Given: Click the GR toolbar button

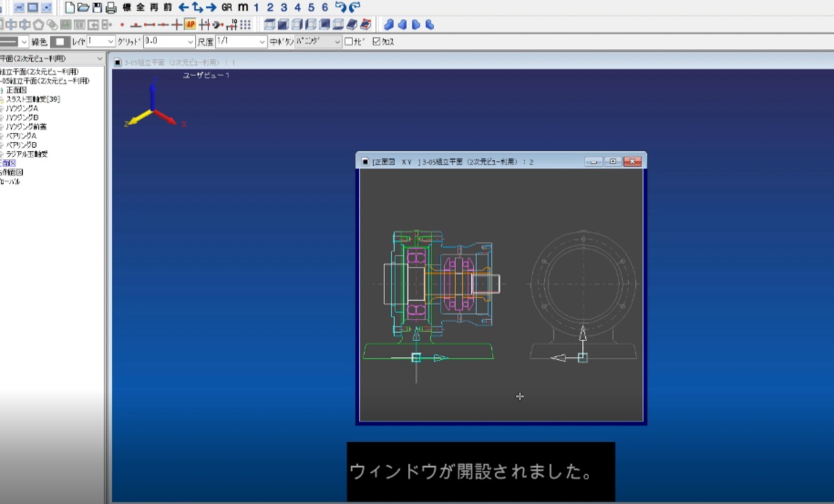Looking at the screenshot, I should 227,7.
